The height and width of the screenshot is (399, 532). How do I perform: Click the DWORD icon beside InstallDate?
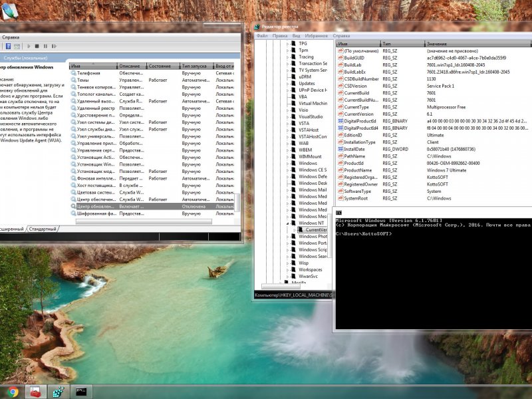point(340,149)
